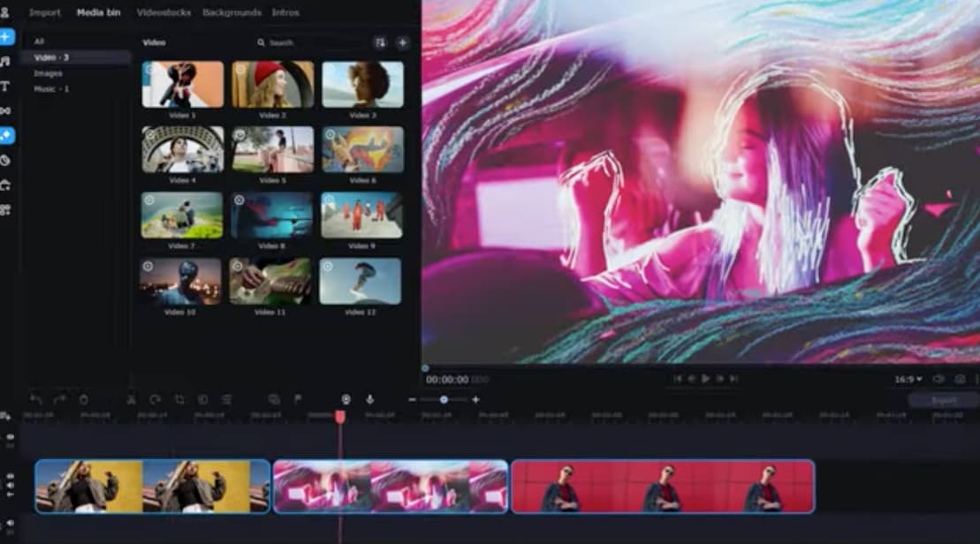The width and height of the screenshot is (980, 544).
Task: Open the Titles panel in the left sidebar
Action: coord(8,86)
